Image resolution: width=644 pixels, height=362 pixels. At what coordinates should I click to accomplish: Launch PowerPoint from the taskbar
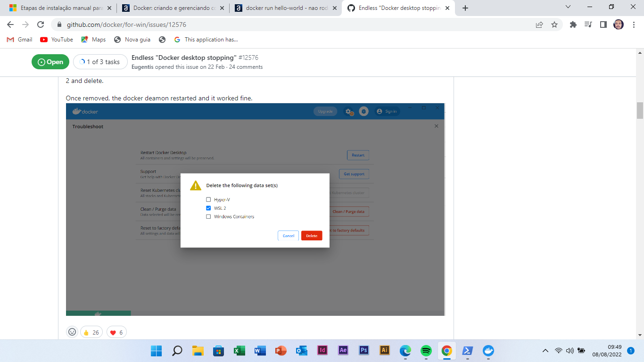(281, 351)
